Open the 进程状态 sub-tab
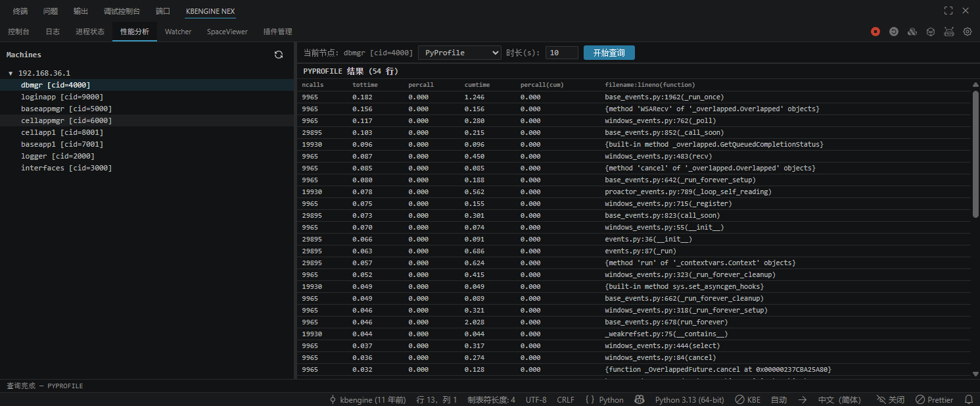The image size is (980, 406). (90, 32)
